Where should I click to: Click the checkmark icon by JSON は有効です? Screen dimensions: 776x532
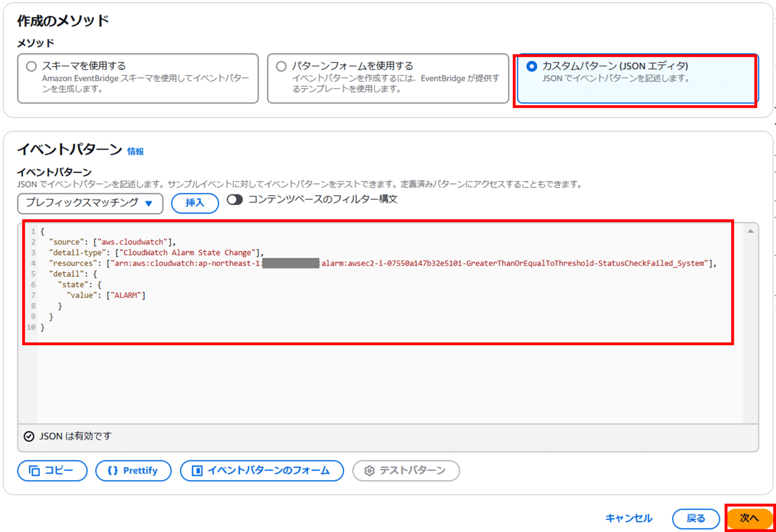pos(29,437)
